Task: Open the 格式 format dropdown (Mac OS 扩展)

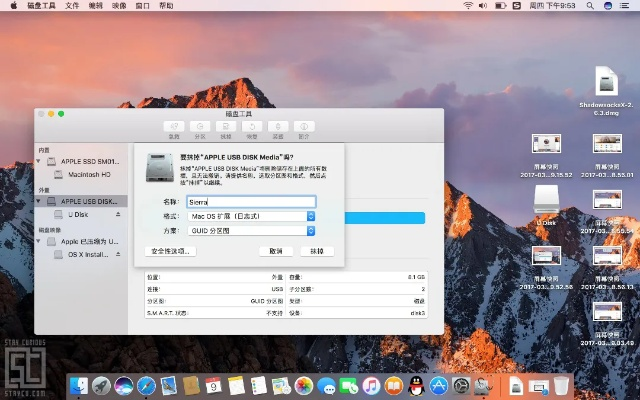Action: pyautogui.click(x=252, y=216)
